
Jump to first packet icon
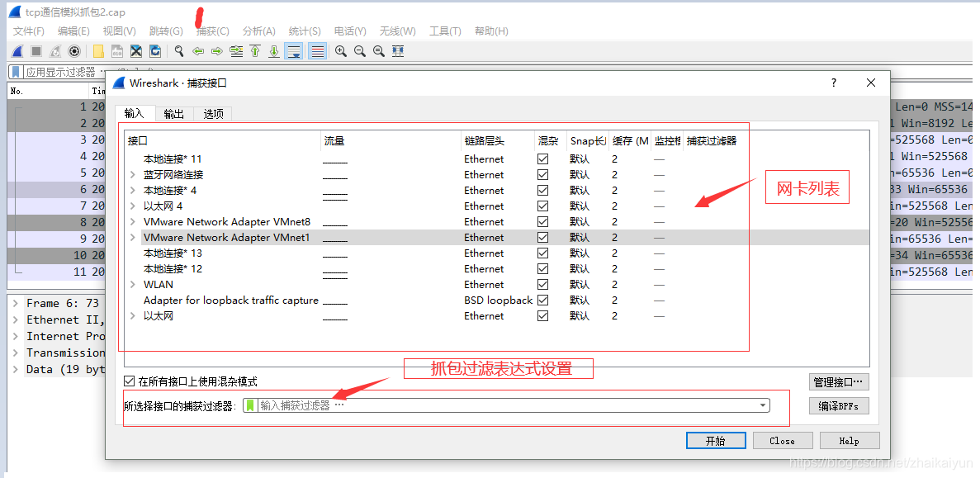click(x=255, y=51)
